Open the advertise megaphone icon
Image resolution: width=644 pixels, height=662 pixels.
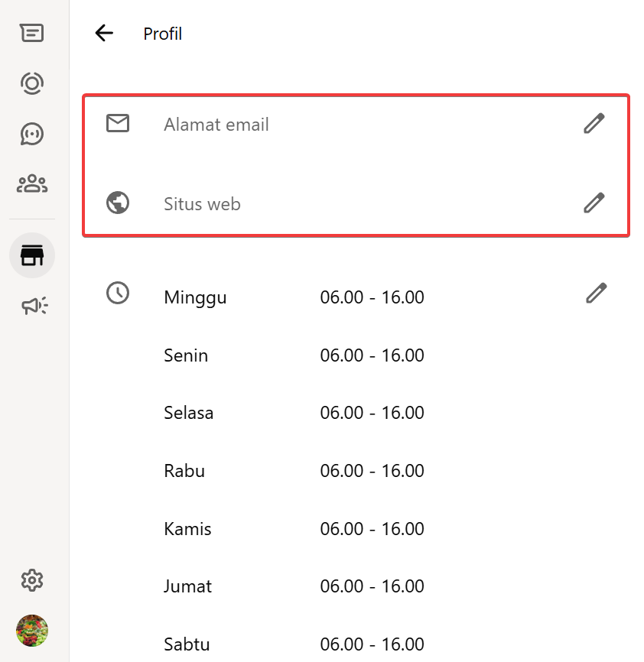coord(34,307)
